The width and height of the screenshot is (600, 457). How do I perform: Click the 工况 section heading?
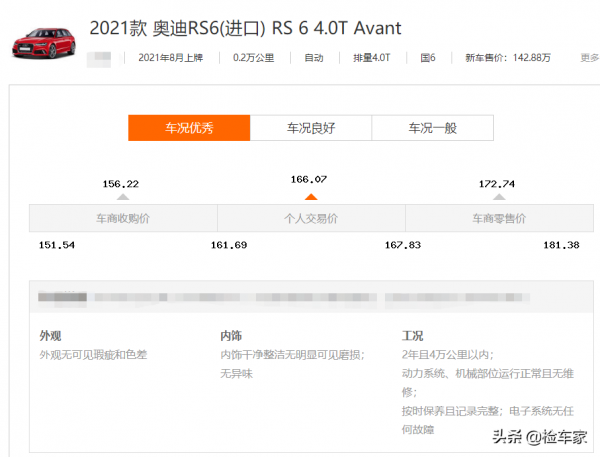(x=412, y=336)
